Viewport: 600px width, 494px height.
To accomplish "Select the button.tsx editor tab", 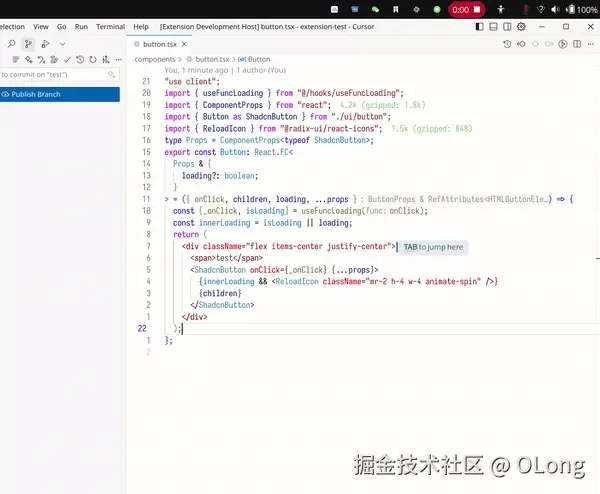I will [160, 44].
